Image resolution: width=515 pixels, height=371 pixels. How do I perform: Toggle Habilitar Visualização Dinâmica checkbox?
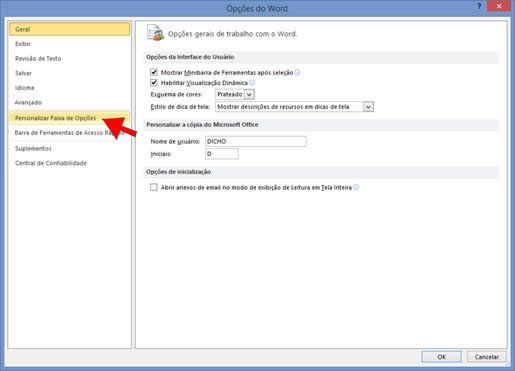coord(154,83)
